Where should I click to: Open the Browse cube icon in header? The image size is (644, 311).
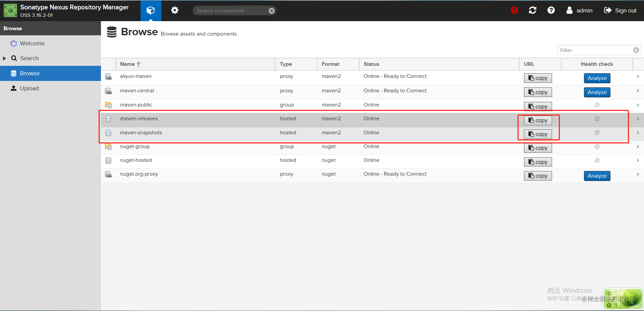coord(151,10)
